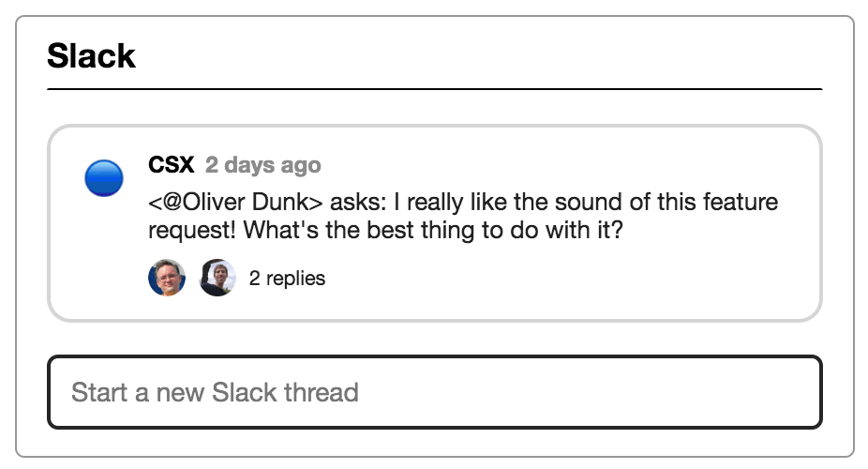Screen dimensions: 868x469
Task: Open the '2 replies' thread link
Action: coord(287,278)
